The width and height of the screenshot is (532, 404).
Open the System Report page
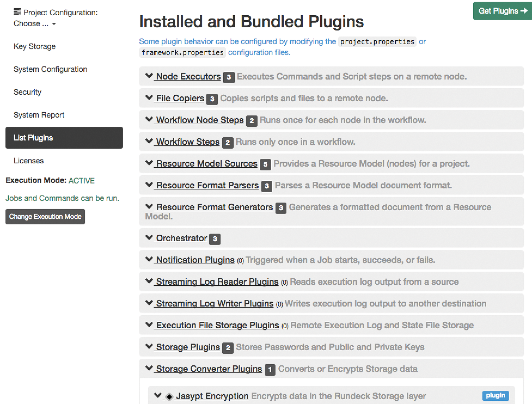click(x=39, y=115)
